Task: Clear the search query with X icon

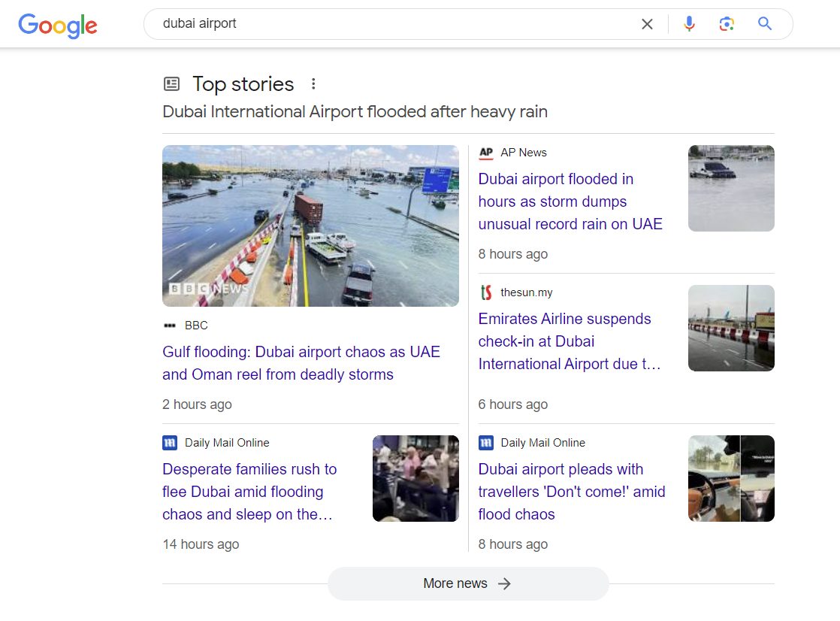Action: [x=647, y=24]
